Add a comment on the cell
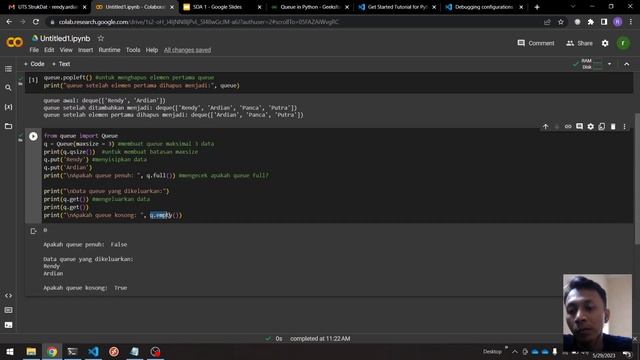The width and height of the screenshot is (640, 360). pyautogui.click(x=579, y=127)
